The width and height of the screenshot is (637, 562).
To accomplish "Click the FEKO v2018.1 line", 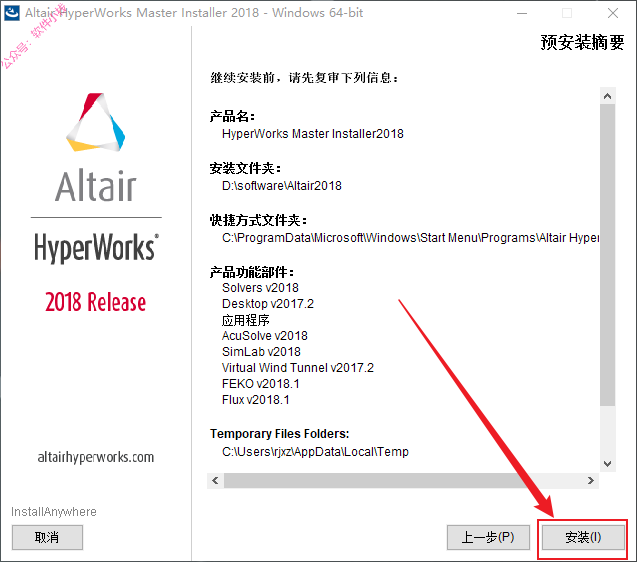I will coord(260,384).
